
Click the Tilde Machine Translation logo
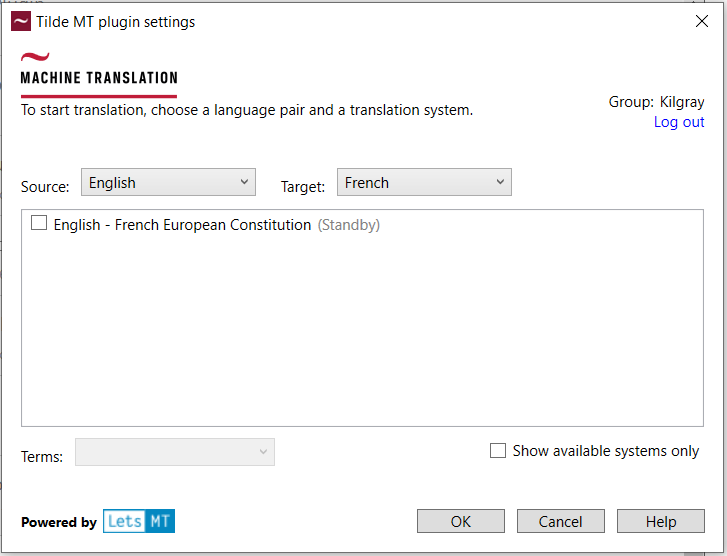pos(99,70)
